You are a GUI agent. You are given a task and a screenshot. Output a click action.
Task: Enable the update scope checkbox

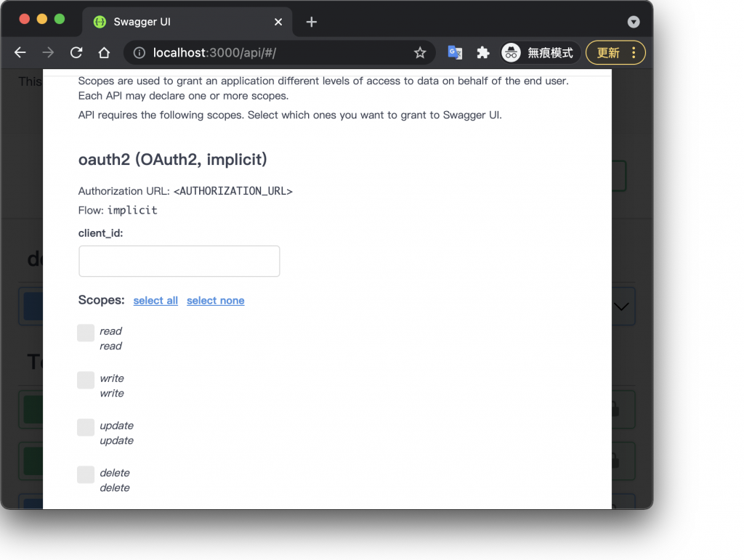point(86,427)
